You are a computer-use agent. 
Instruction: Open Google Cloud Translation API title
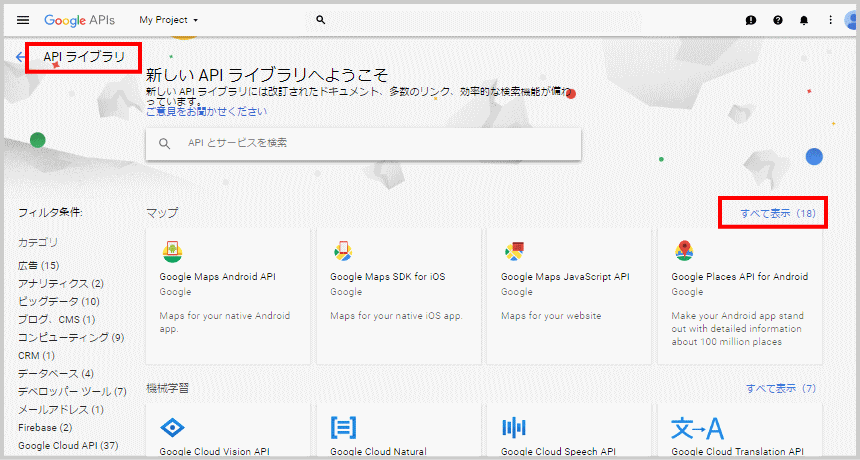pyautogui.click(x=738, y=452)
